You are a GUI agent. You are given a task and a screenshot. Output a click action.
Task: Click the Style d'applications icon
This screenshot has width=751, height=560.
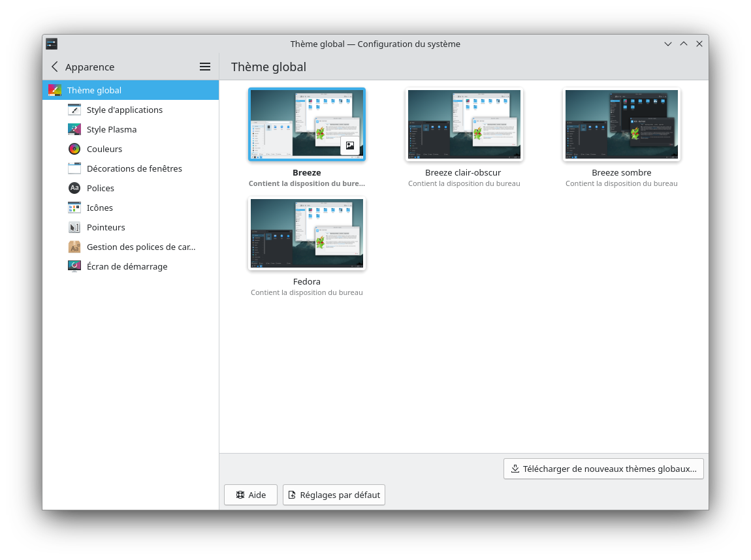pyautogui.click(x=74, y=110)
